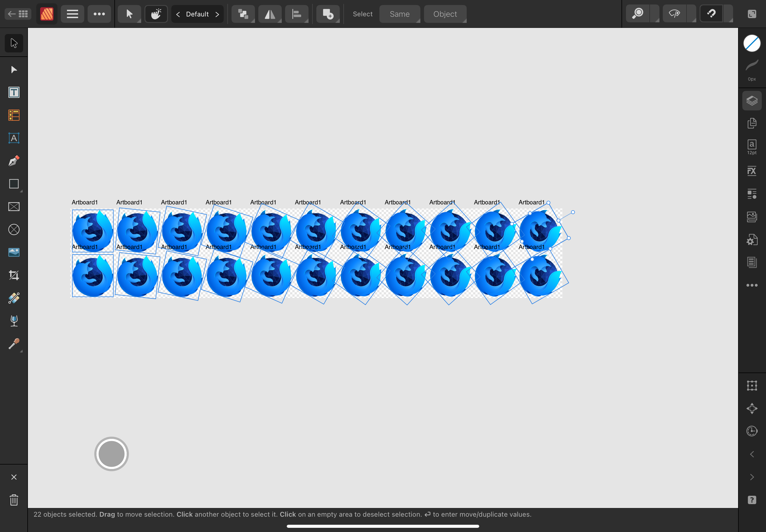Select the Table tool

14,115
